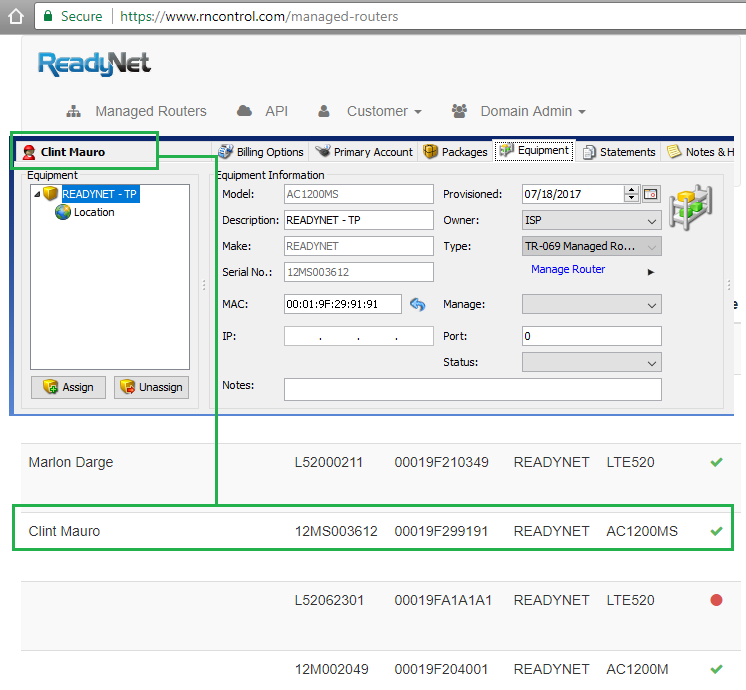
Task: Click the Port field
Action: pos(591,336)
